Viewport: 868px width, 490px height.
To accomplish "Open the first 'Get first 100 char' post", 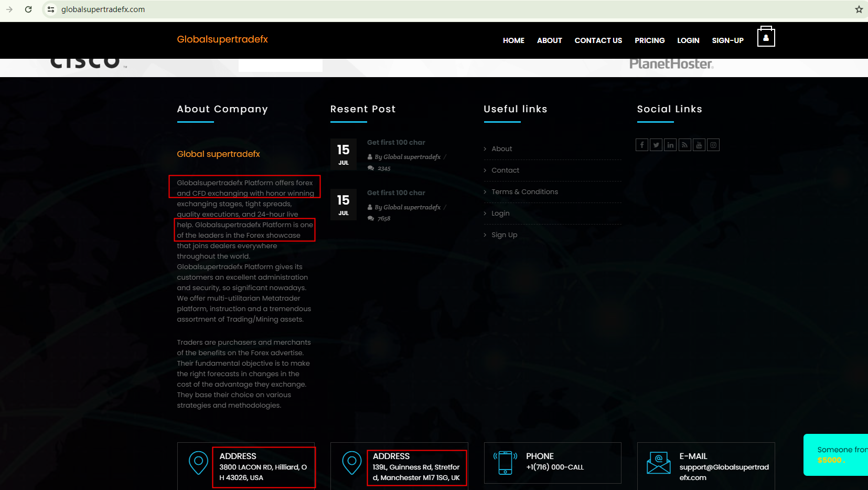I will point(396,143).
